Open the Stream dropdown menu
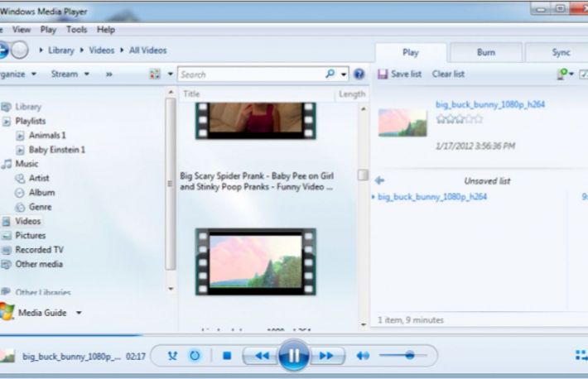 coord(70,74)
